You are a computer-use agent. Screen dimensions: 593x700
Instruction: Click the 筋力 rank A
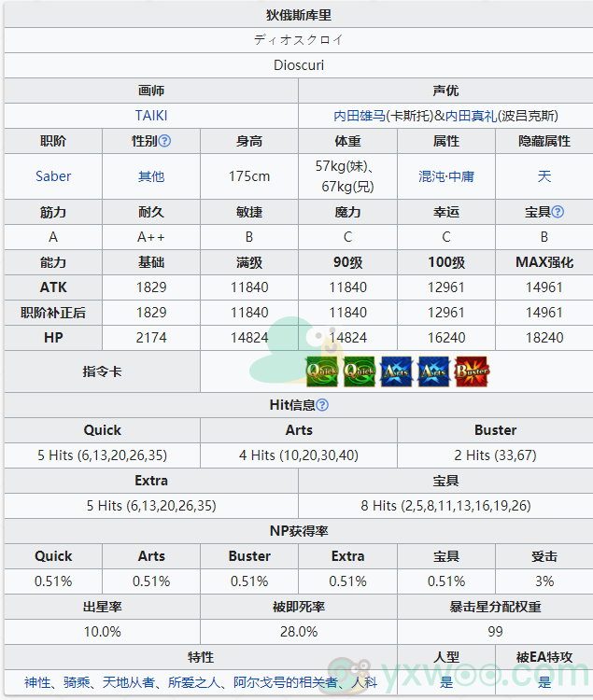coord(53,237)
